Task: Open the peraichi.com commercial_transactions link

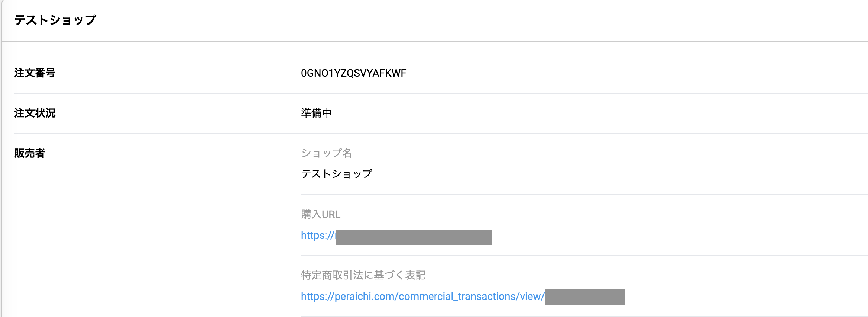Action: tap(422, 297)
